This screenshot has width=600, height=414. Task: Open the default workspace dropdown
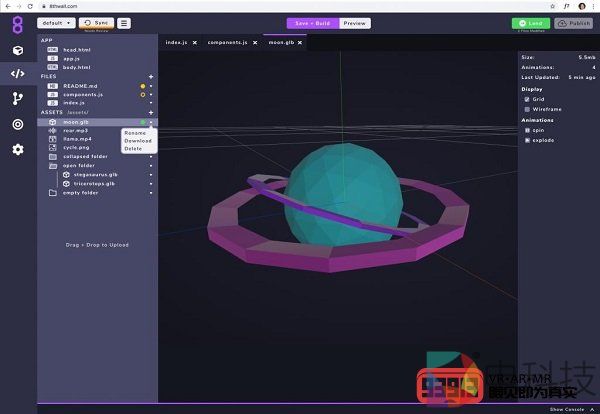(56, 22)
